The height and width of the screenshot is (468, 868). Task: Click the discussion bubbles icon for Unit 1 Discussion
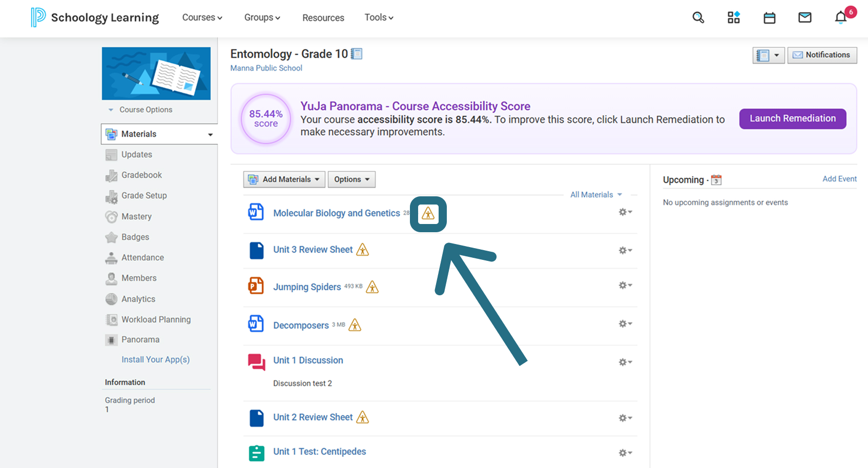(x=257, y=362)
